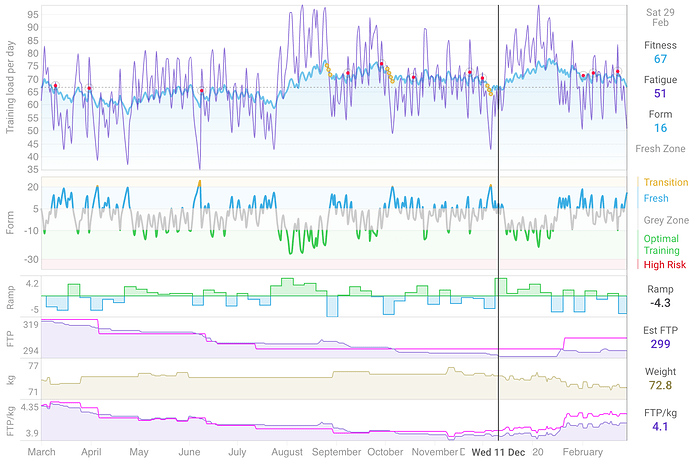690x465 pixels.
Task: Click the 'Sat 29 Feb' date heading
Action: pos(660,18)
